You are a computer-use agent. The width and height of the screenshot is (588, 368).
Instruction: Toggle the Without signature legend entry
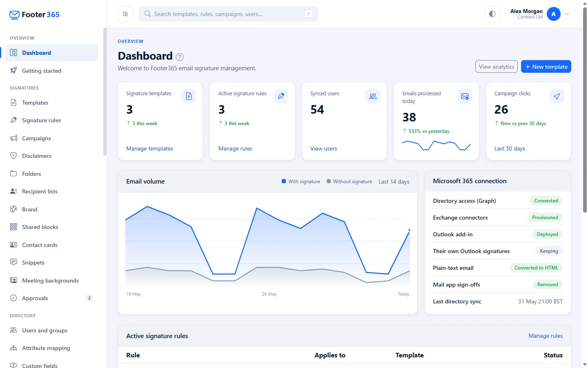349,182
